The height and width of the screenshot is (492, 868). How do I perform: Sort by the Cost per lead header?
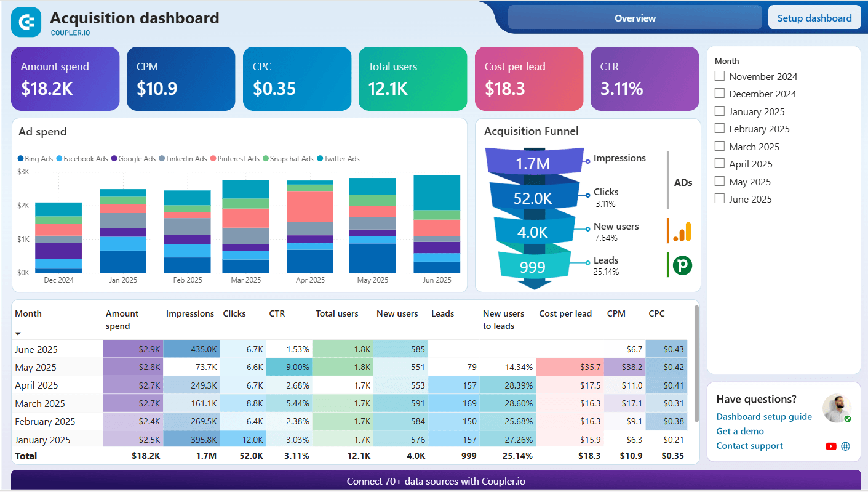pos(565,313)
